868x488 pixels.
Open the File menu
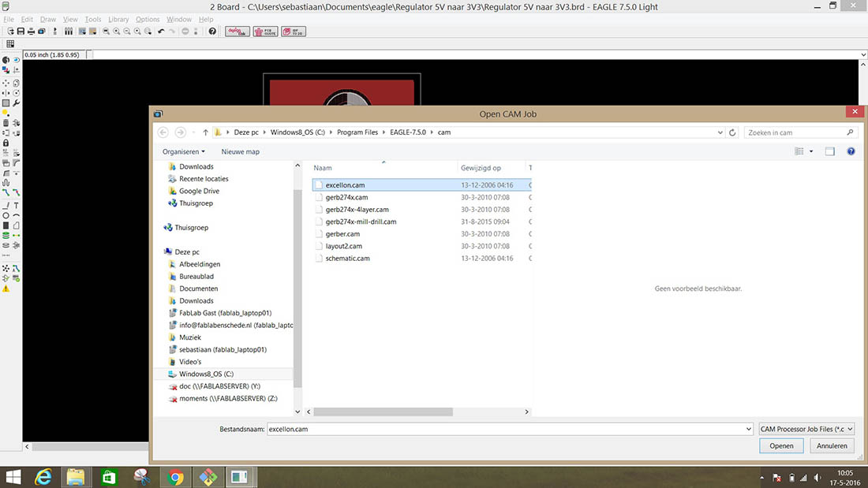(x=9, y=20)
